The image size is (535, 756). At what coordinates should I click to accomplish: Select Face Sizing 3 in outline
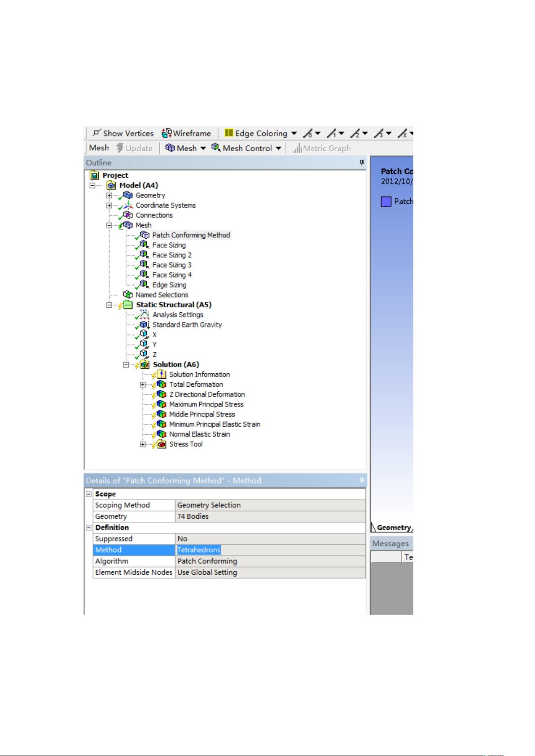(x=172, y=265)
